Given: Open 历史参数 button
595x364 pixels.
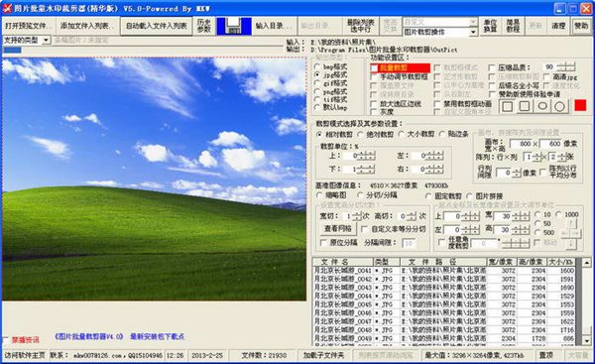Looking at the screenshot, I should pyautogui.click(x=204, y=26).
